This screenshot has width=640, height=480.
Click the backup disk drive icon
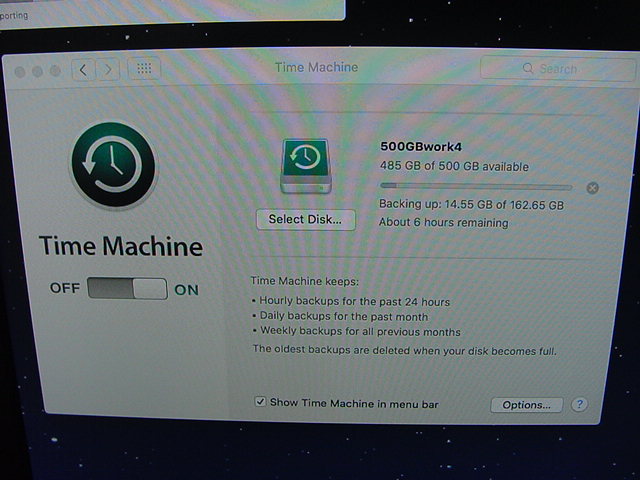(306, 166)
